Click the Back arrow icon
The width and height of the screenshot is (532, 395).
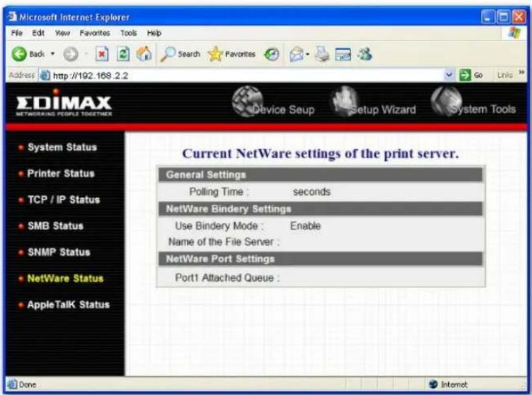pos(19,54)
